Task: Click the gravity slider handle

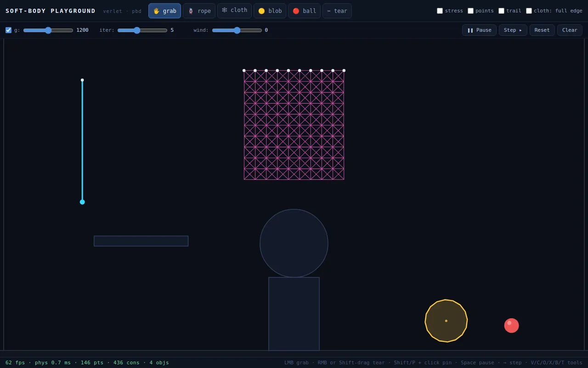Action: click(x=48, y=30)
